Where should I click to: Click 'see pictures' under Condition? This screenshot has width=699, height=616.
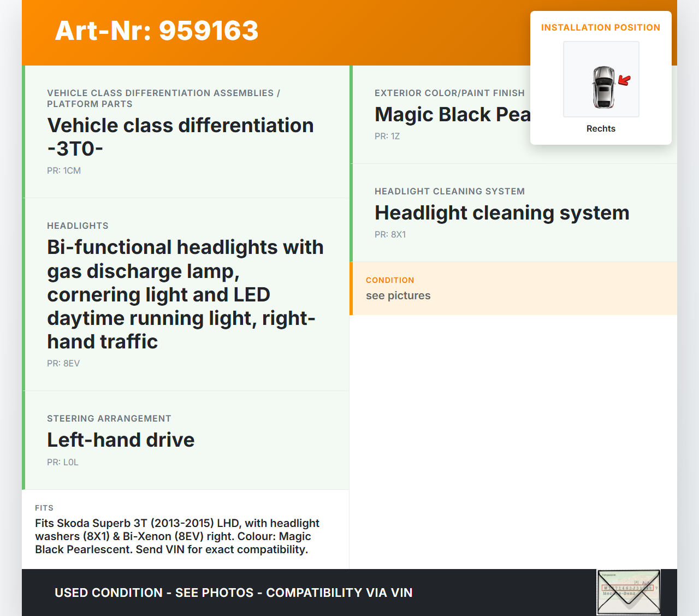click(398, 296)
